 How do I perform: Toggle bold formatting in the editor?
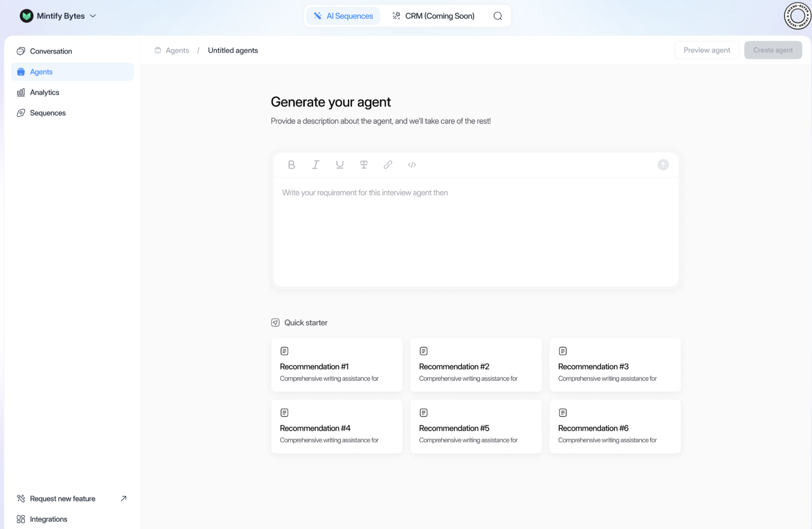(x=291, y=165)
